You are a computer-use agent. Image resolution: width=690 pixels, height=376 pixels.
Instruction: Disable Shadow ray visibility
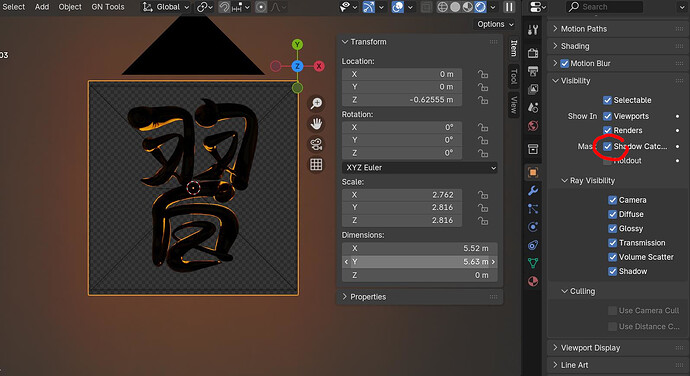click(x=613, y=271)
